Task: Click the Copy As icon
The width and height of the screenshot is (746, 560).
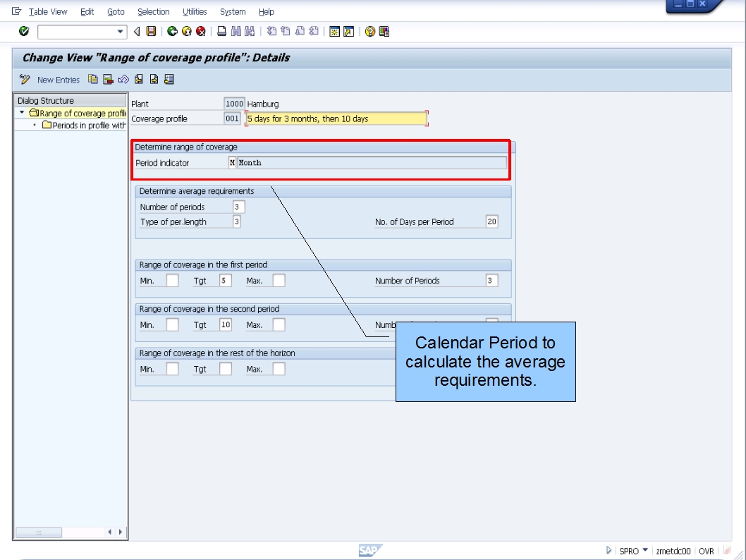Action: (x=93, y=79)
